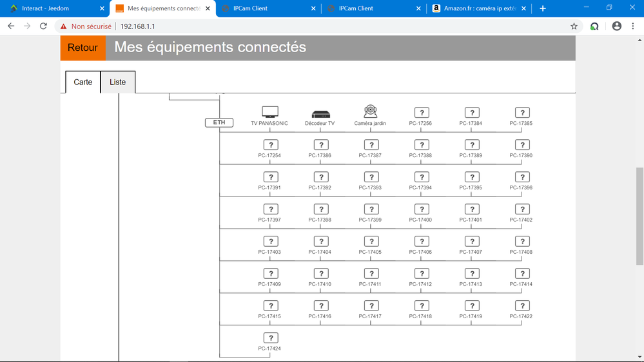This screenshot has height=362, width=644.
Task: Click the PC-17403 label text
Action: tap(269, 252)
